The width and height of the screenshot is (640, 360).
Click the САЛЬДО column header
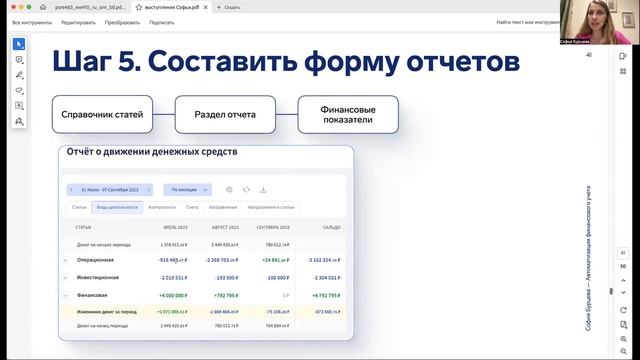[x=331, y=227]
